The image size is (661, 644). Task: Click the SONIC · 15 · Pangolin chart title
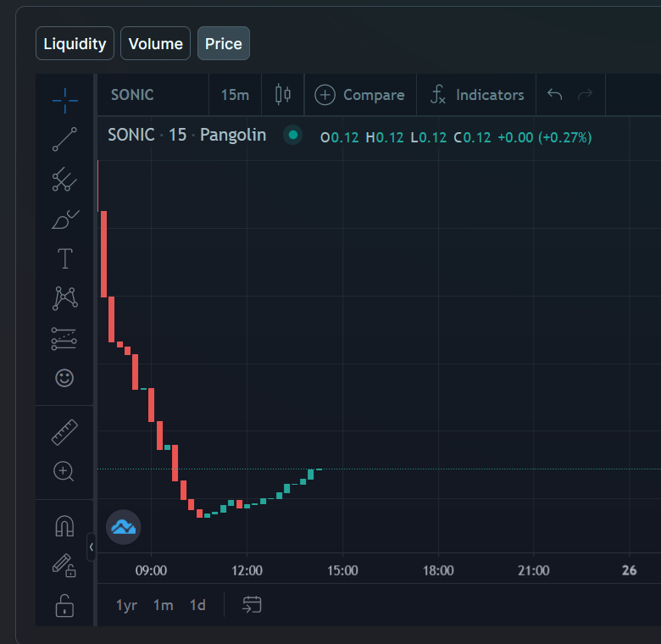tap(186, 136)
